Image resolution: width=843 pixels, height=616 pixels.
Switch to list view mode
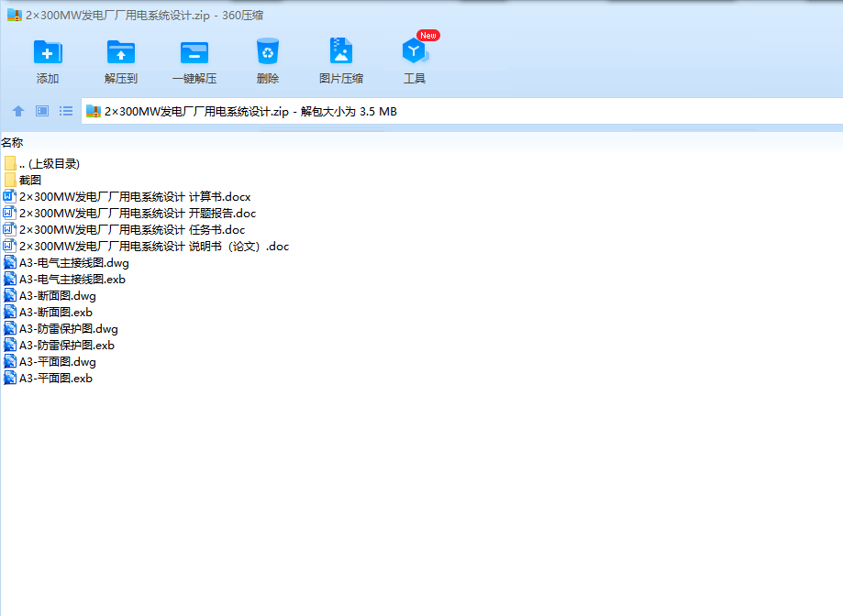pyautogui.click(x=66, y=111)
